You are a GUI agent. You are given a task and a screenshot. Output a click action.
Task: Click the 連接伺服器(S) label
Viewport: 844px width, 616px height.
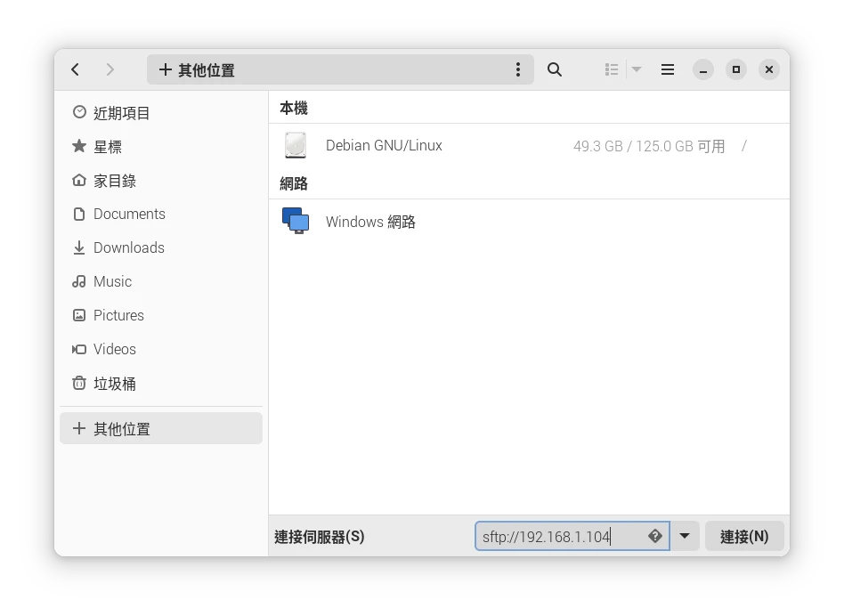coord(320,537)
